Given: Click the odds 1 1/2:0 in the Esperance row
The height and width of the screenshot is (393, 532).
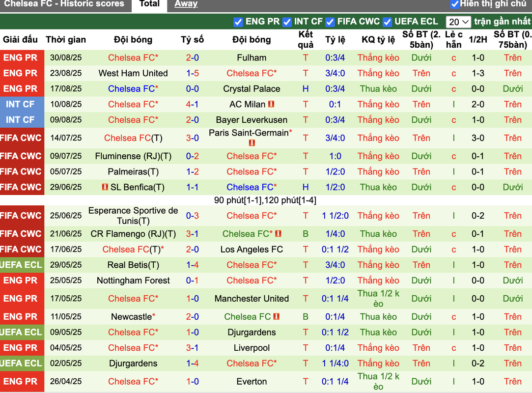Looking at the screenshot, I should pyautogui.click(x=335, y=216).
